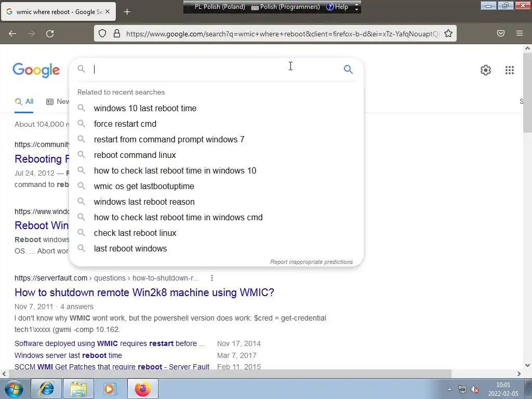Click the Firefox taskbar icon
The width and height of the screenshot is (532, 399).
pos(142,389)
